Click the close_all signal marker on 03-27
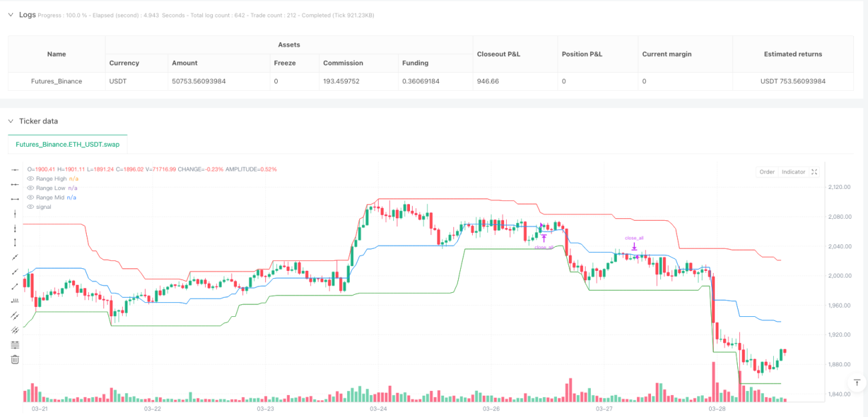This screenshot has width=868, height=417. click(x=634, y=247)
